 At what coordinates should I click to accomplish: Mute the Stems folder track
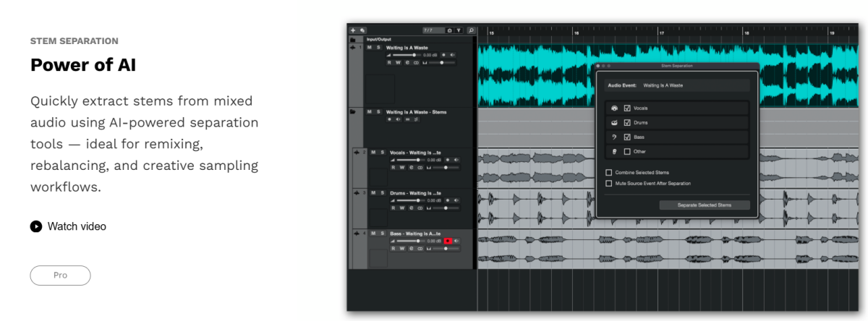(369, 112)
